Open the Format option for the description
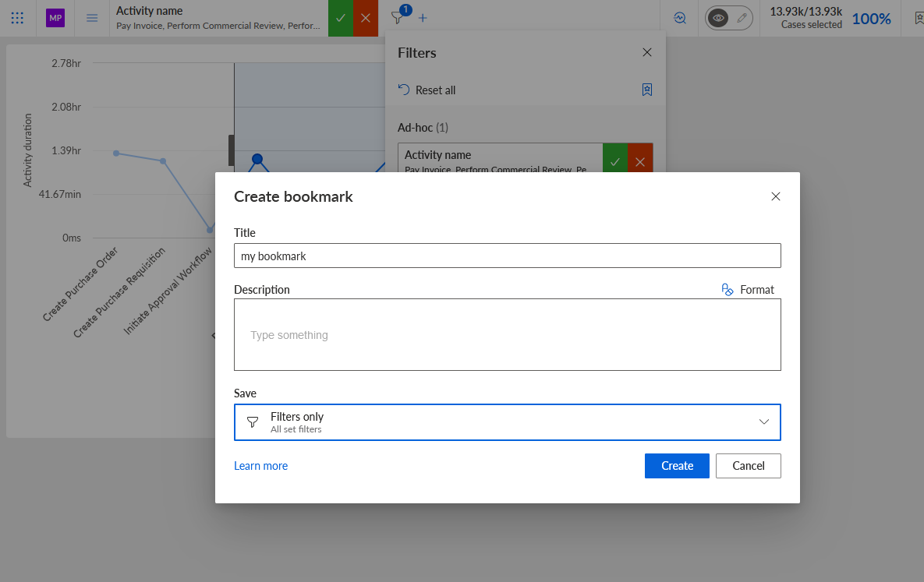This screenshot has height=582, width=924. click(749, 290)
